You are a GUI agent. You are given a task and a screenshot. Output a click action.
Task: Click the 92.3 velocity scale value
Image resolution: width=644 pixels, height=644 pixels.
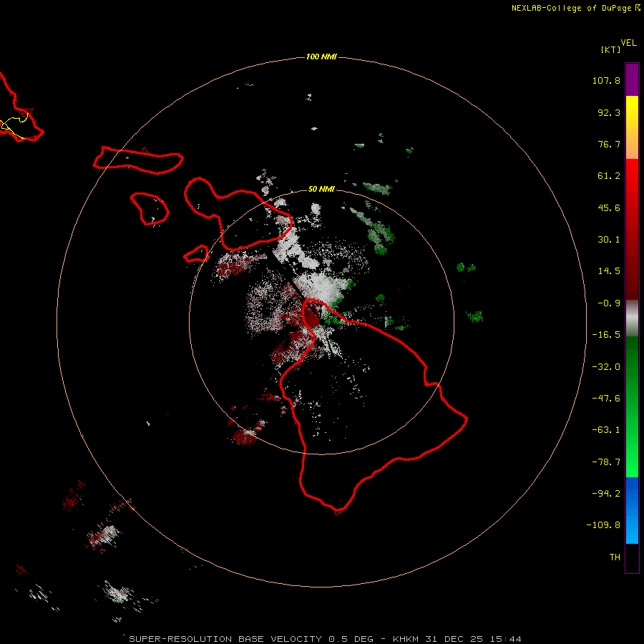coord(609,112)
